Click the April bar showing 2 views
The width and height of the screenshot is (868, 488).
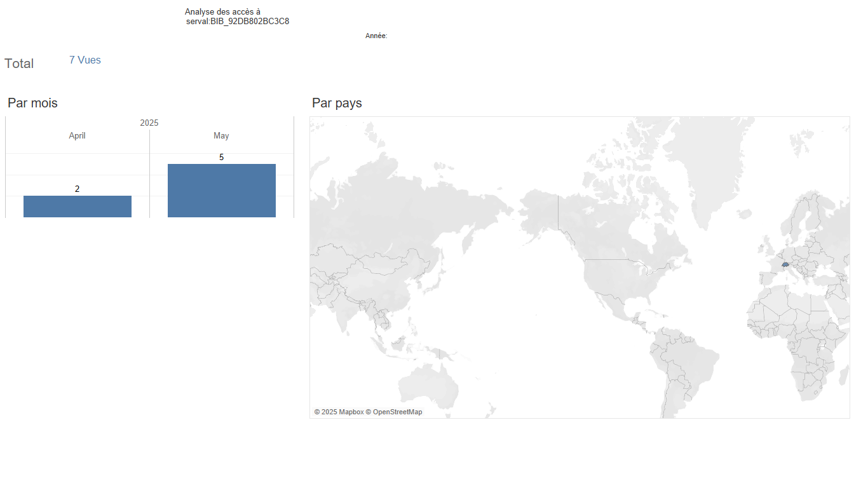78,207
